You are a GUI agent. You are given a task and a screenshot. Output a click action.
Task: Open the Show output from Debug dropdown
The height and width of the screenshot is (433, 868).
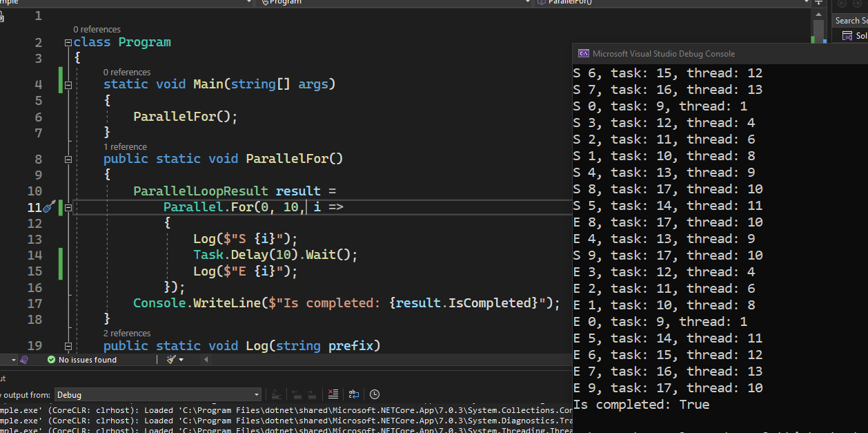tap(158, 395)
